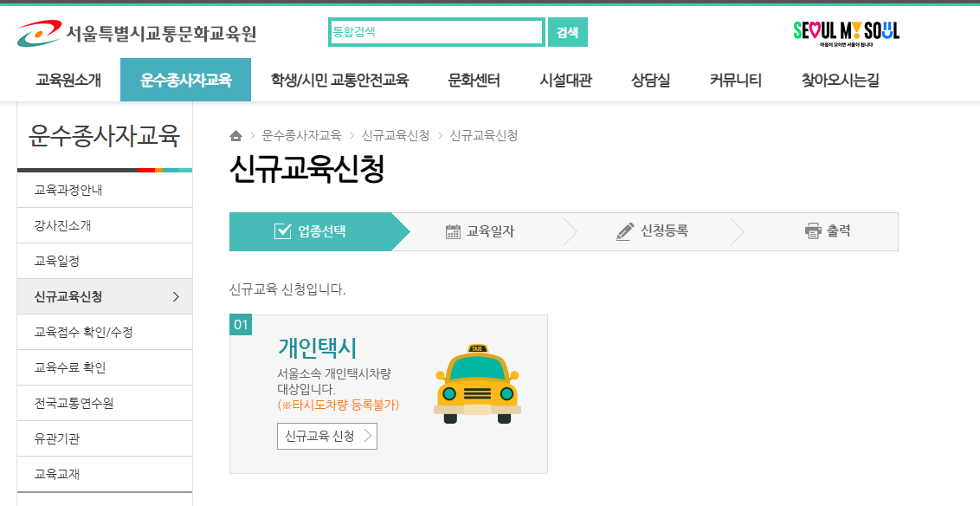
Task: Switch to the 문화센터 menu
Action: (x=473, y=79)
